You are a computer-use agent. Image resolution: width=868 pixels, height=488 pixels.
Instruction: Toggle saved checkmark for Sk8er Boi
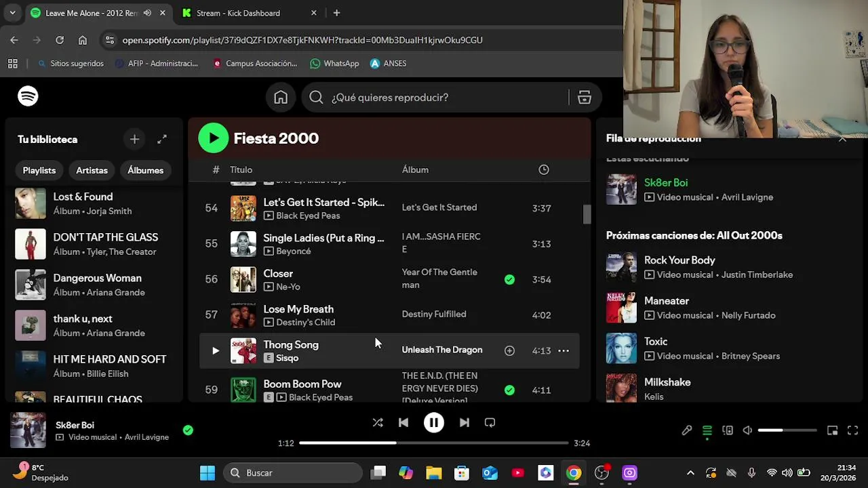point(188,430)
